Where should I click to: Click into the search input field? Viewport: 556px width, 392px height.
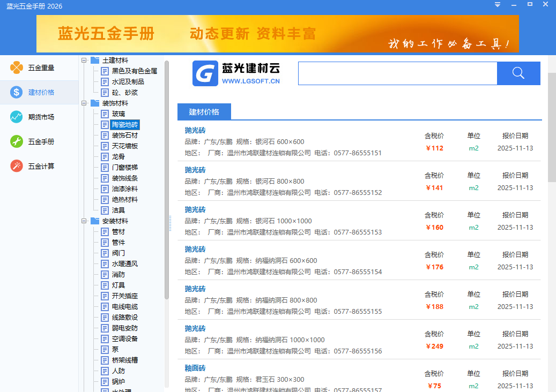[x=397, y=73]
